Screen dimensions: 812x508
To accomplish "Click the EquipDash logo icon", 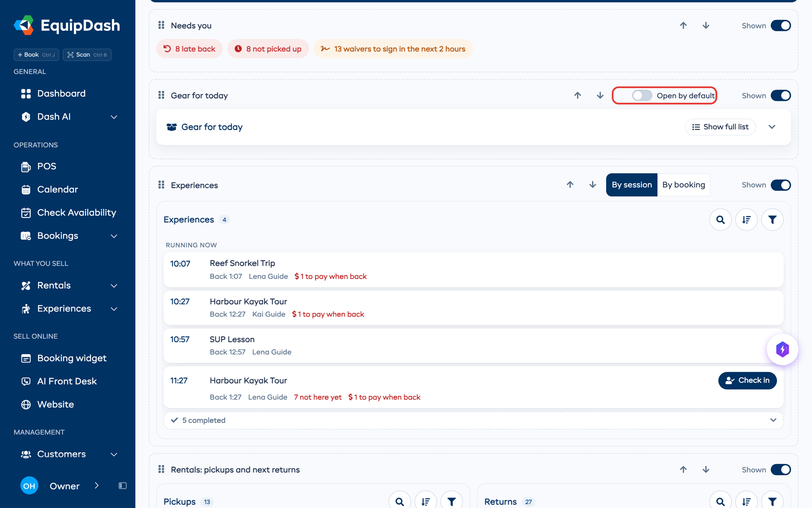I will coord(24,25).
